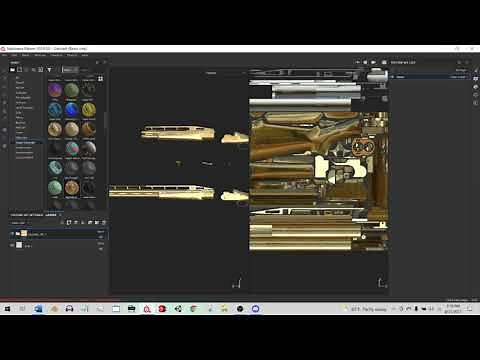Click the shelf search field
Screen dimensions: 480x360
[70, 70]
